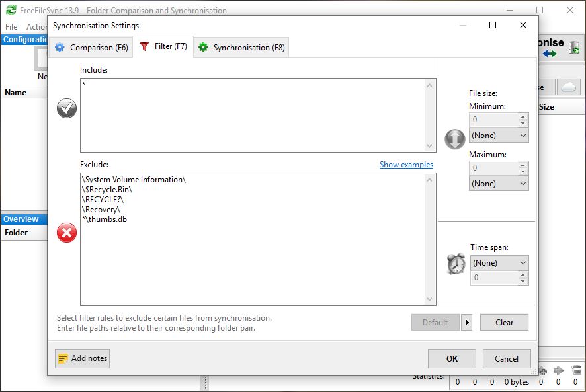
Task: Increase the Time span value stepper
Action: (523, 274)
